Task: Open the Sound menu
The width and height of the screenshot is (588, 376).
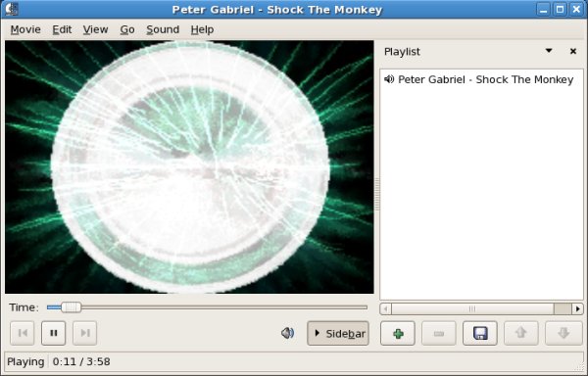Action: coord(163,29)
